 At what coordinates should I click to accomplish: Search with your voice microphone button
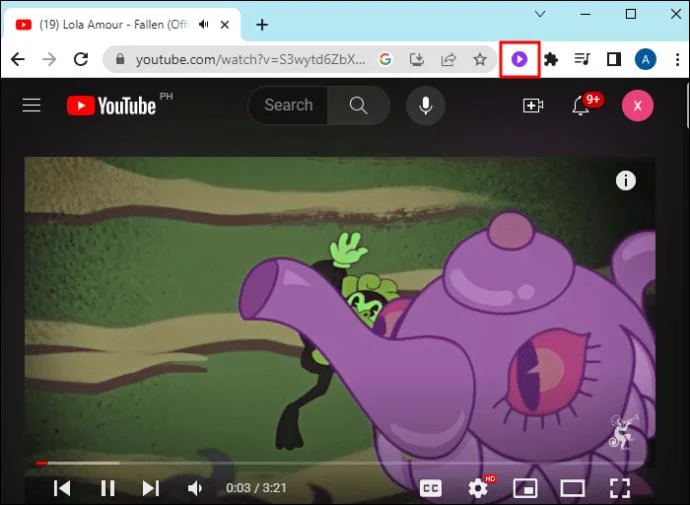tap(426, 106)
